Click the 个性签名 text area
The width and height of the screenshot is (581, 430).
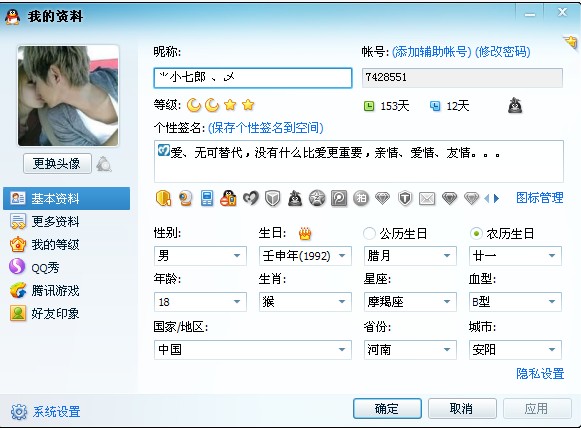click(x=359, y=161)
